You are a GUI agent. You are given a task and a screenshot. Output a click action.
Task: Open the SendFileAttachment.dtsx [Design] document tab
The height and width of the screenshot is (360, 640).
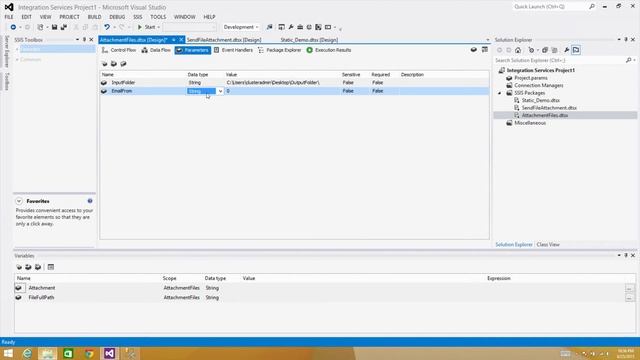pyautogui.click(x=224, y=40)
